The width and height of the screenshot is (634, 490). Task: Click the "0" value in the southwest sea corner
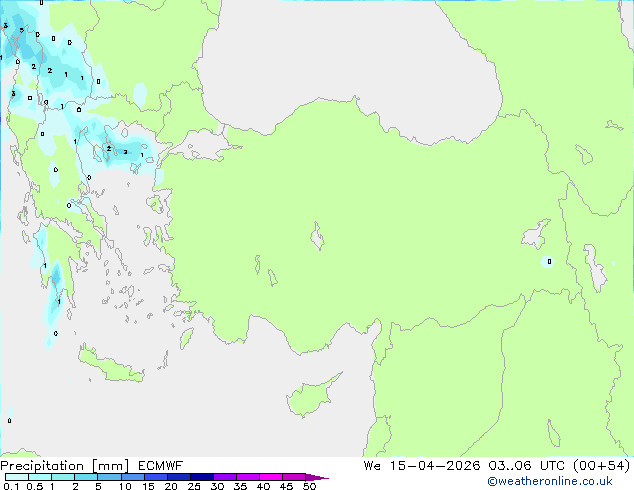9,420
